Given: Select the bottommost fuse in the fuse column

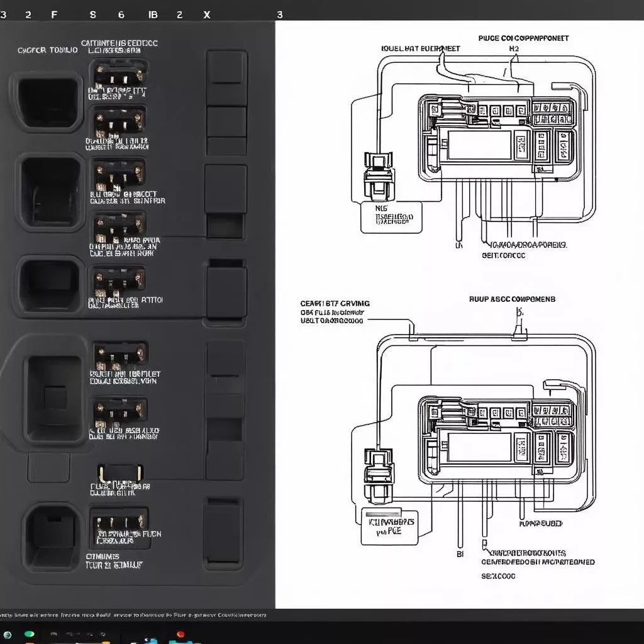Looking at the screenshot, I should tap(119, 522).
